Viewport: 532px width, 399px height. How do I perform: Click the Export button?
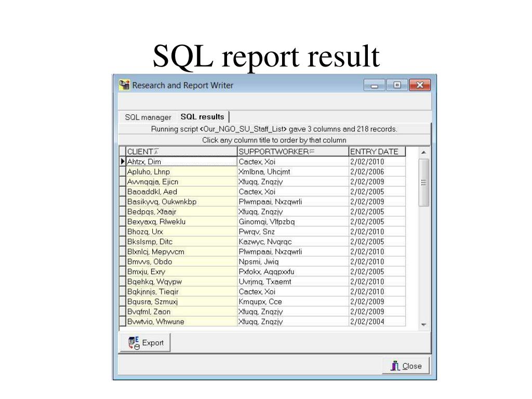click(145, 343)
